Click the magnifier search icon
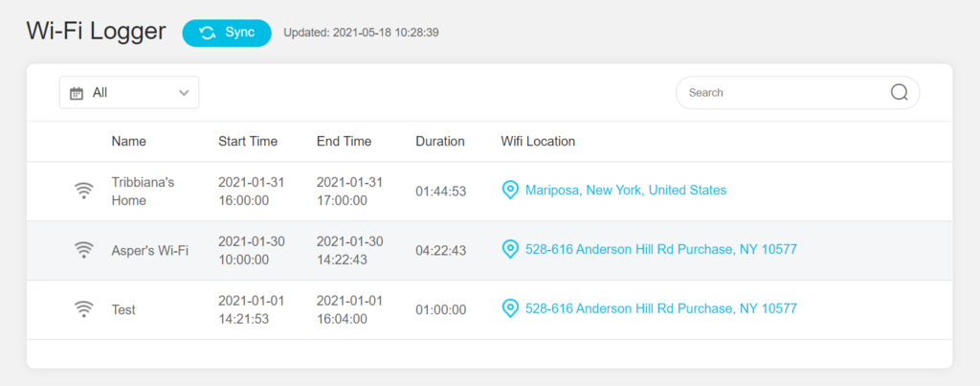 coord(899,93)
